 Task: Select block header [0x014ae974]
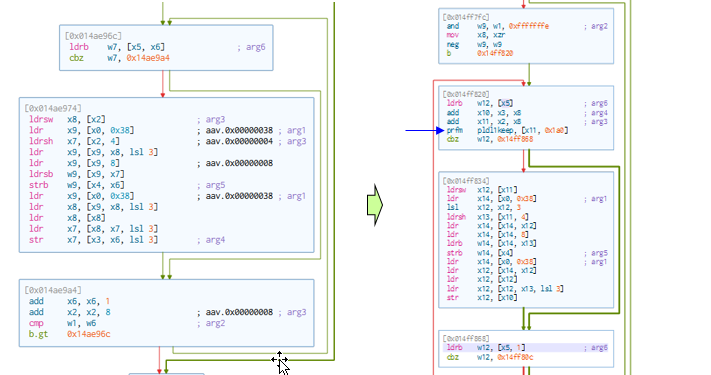[53, 108]
